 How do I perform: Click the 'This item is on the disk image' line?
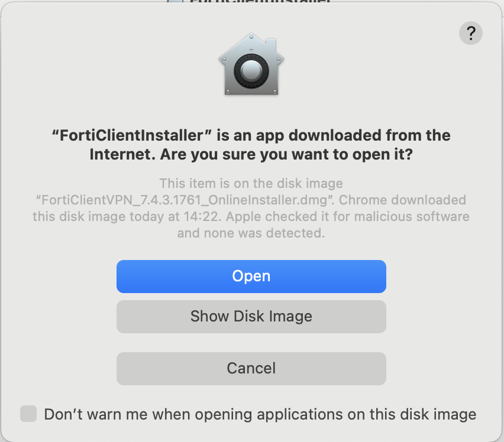point(251,184)
